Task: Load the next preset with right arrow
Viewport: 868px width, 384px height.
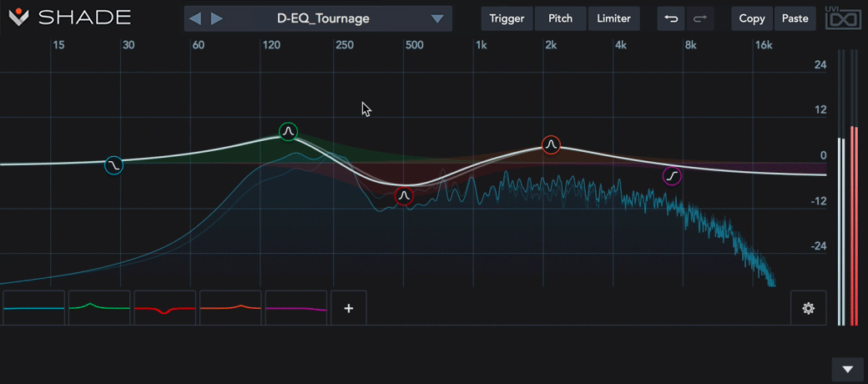Action: coord(217,19)
